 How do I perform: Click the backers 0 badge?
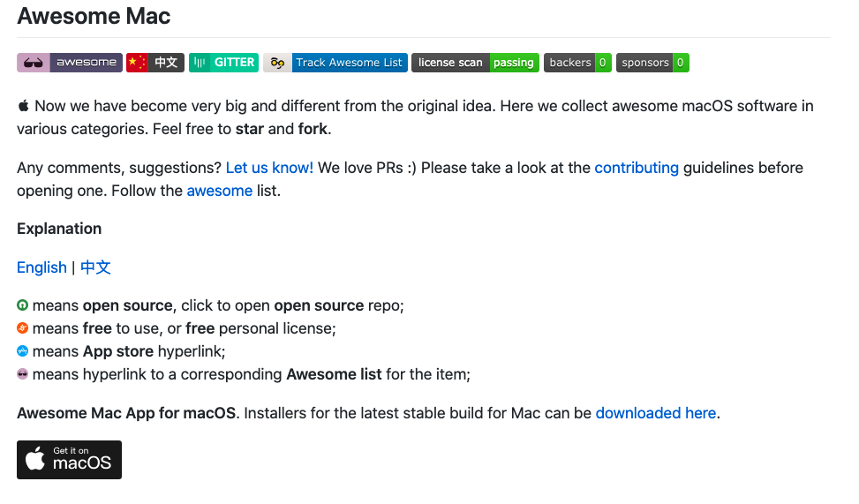[x=577, y=63]
